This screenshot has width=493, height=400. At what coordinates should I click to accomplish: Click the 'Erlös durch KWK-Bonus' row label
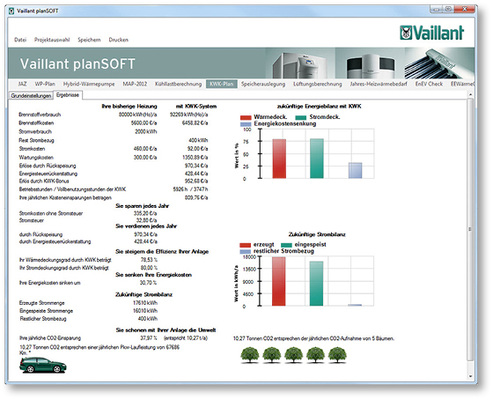44,181
